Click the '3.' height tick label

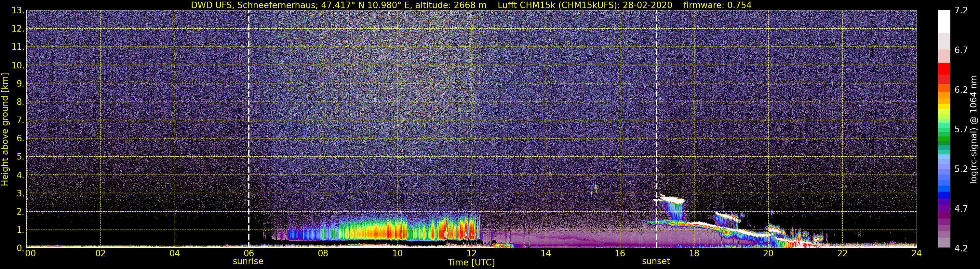pos(20,193)
